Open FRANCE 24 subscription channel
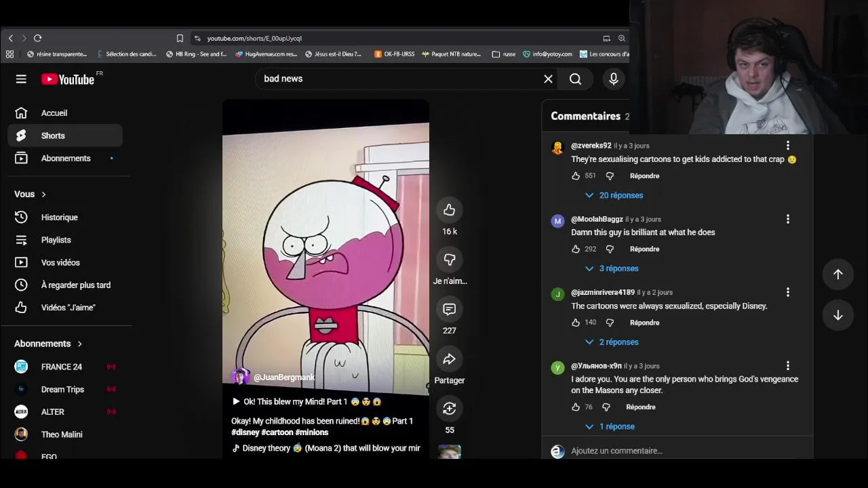868x488 pixels. (x=65, y=367)
